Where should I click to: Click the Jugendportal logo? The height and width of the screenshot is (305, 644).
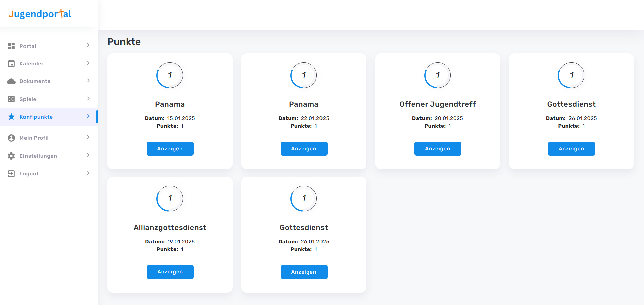(40, 14)
